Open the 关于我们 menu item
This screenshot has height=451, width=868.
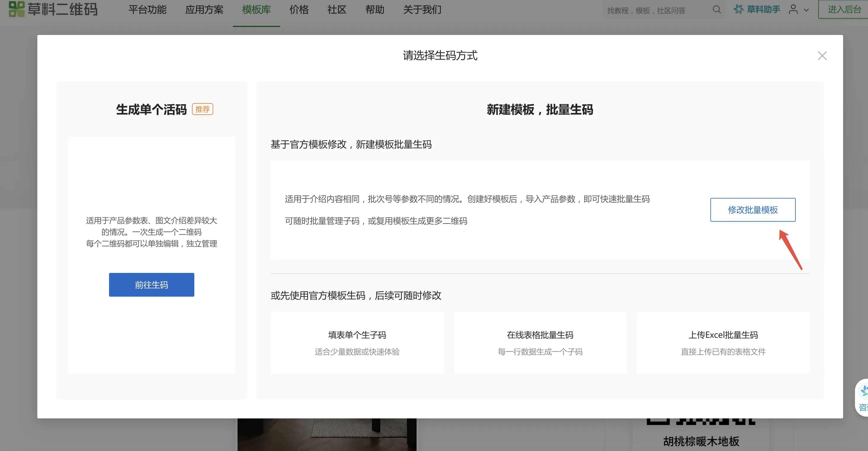422,9
